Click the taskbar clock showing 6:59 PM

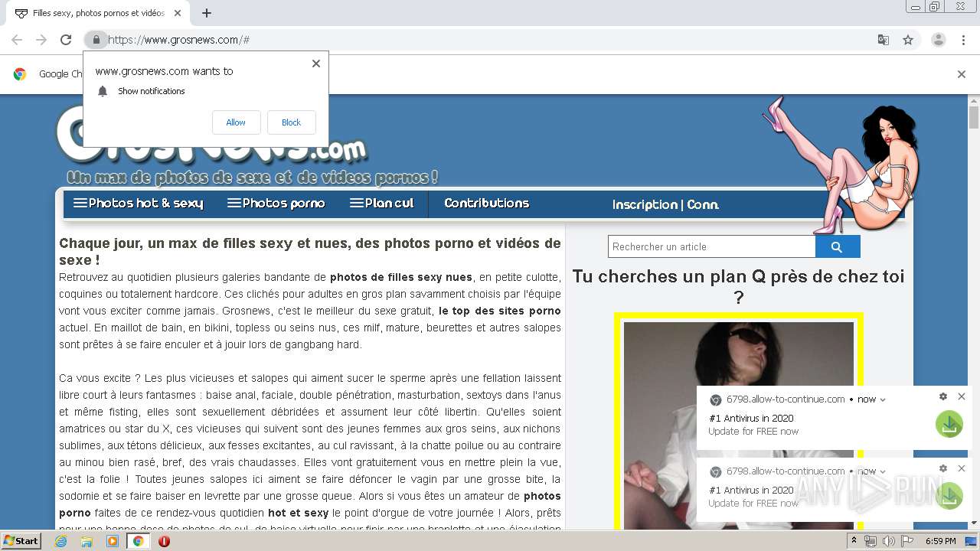[x=940, y=541]
